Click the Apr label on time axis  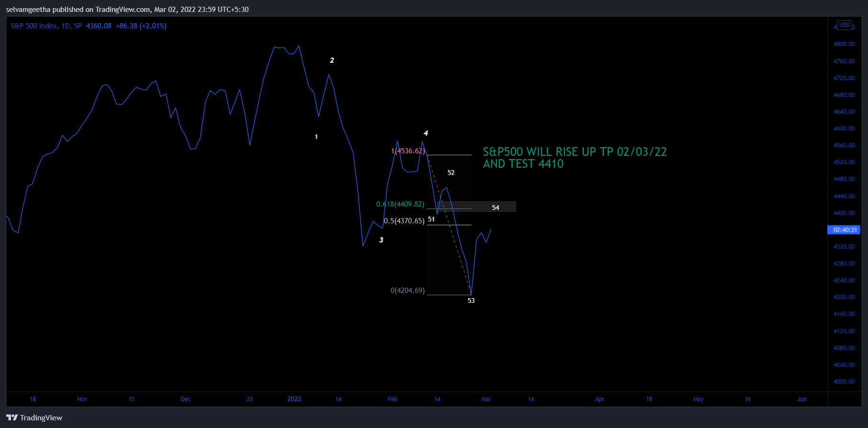click(599, 399)
